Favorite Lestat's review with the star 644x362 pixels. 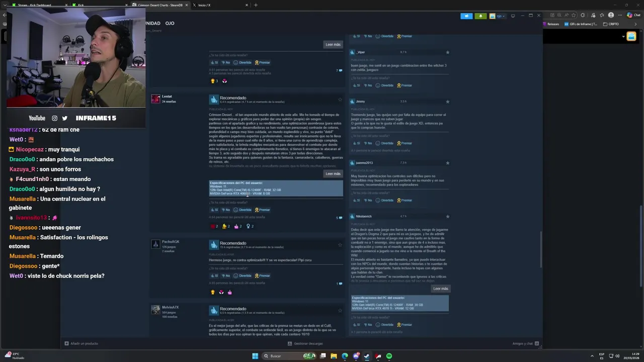click(340, 100)
